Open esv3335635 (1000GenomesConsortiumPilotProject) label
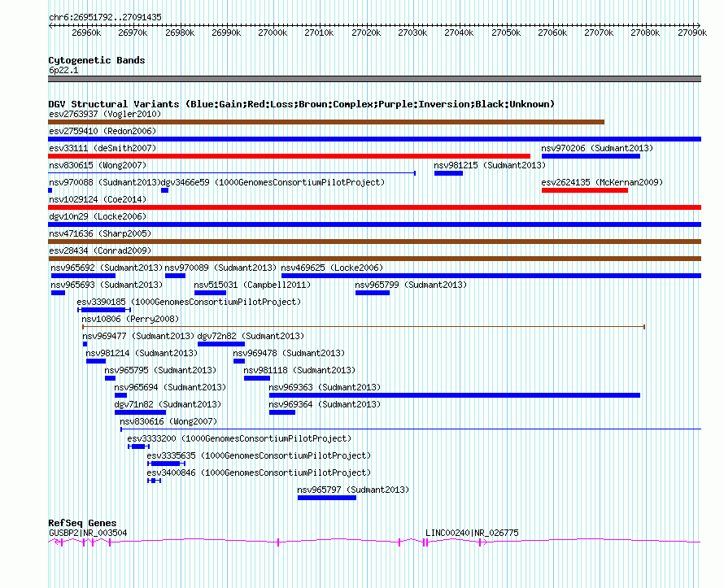 click(x=259, y=455)
